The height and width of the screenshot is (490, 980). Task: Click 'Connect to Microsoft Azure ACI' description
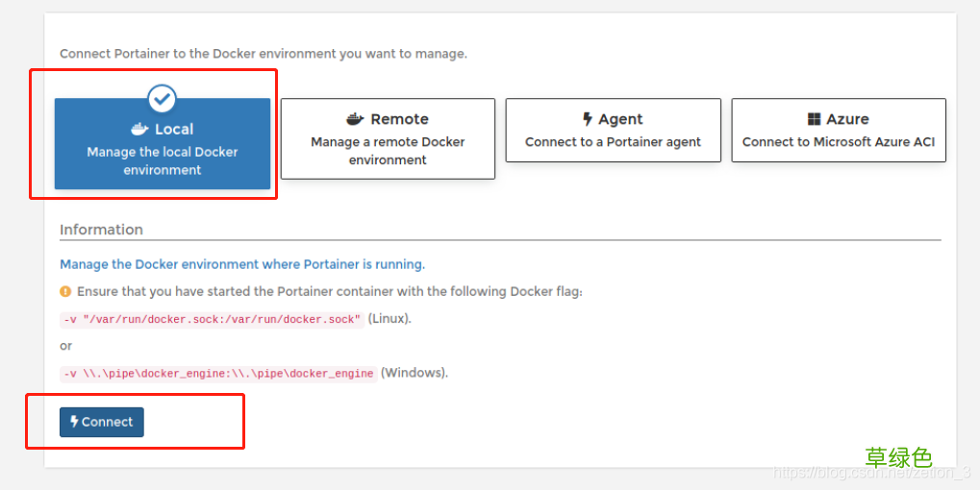839,142
